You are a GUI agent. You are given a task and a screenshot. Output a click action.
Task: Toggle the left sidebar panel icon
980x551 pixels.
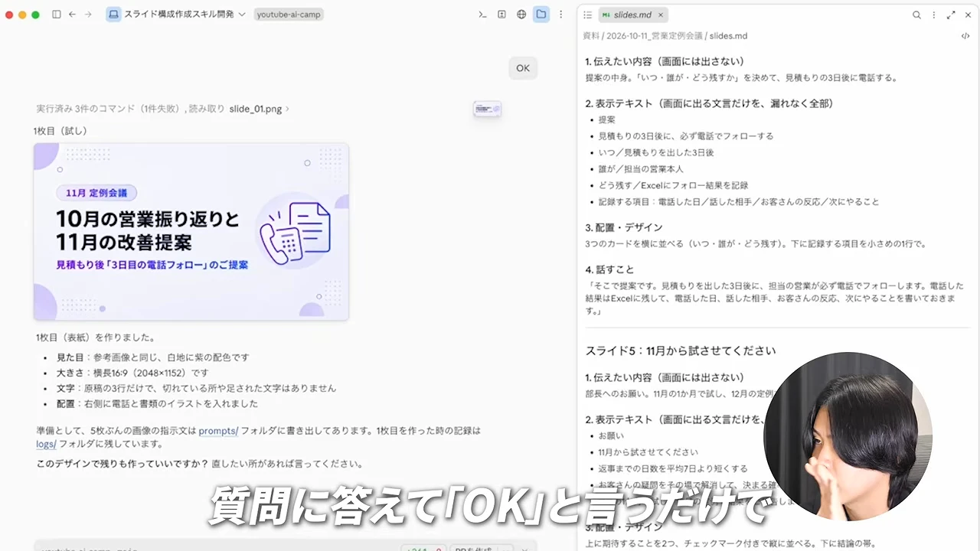coord(57,15)
